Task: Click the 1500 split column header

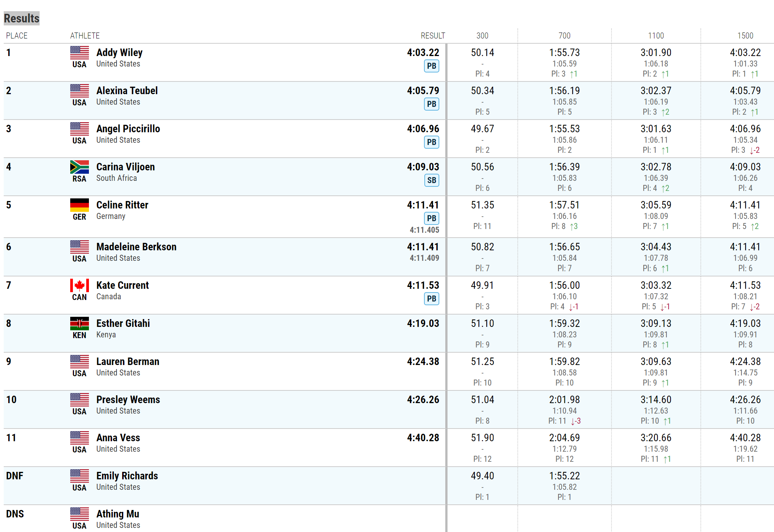Action: click(745, 36)
